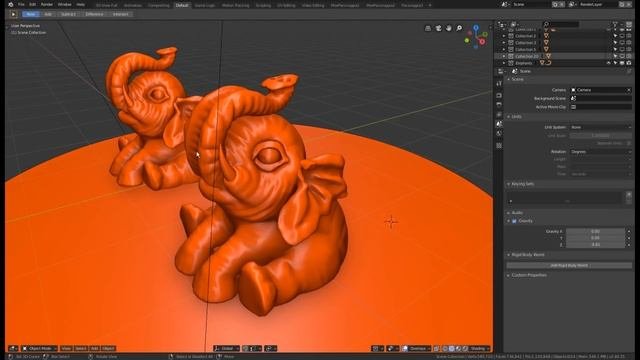The width and height of the screenshot is (640, 360).
Task: Open the Edit menu
Action: pos(32,4)
